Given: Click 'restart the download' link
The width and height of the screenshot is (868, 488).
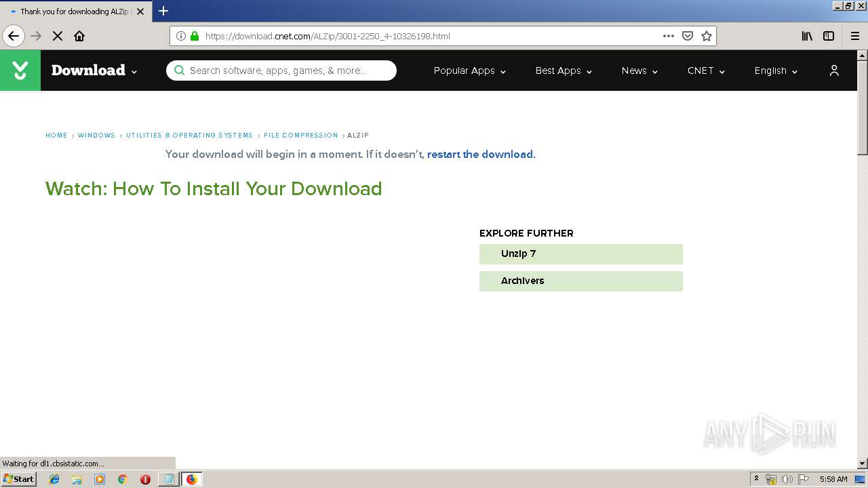Looking at the screenshot, I should [x=480, y=155].
